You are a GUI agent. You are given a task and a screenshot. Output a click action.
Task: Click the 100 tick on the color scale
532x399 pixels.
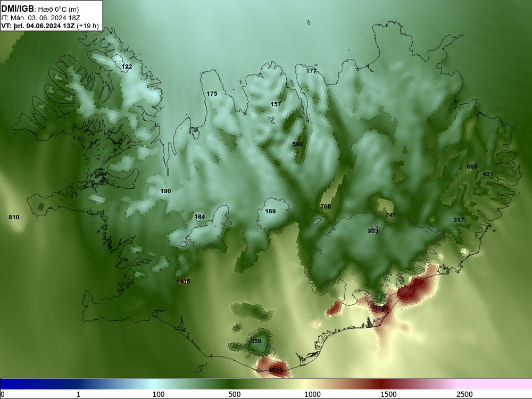point(159,394)
